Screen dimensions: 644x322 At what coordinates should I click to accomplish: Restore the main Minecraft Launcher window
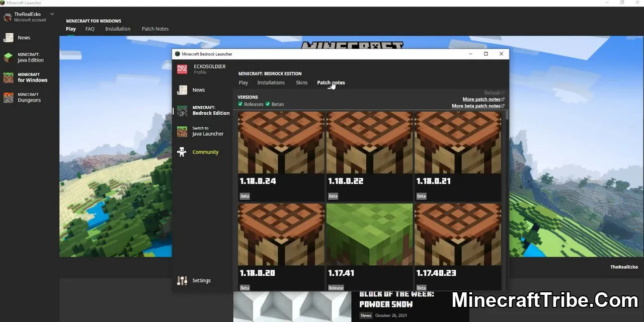tap(622, 3)
